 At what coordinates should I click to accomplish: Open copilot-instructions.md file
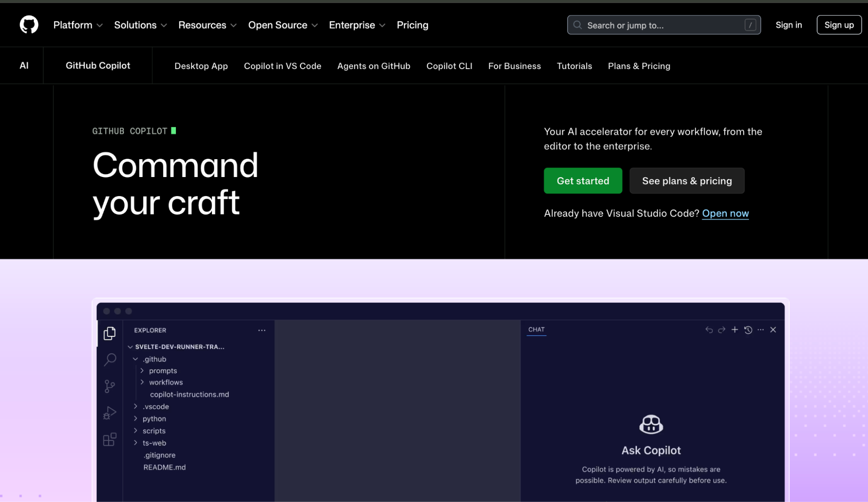(189, 394)
